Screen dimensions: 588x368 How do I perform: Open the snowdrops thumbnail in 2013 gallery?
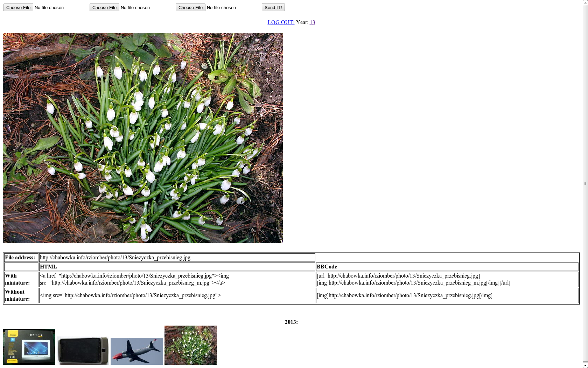[190, 345]
